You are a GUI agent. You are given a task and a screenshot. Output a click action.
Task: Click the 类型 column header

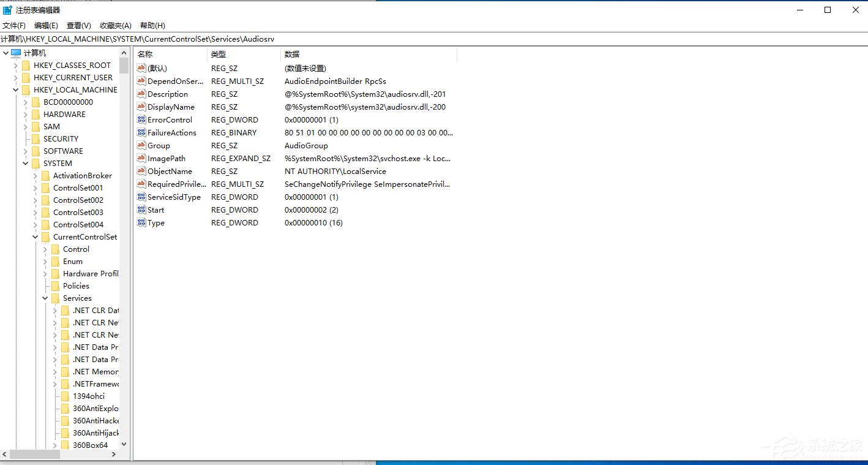pos(219,54)
